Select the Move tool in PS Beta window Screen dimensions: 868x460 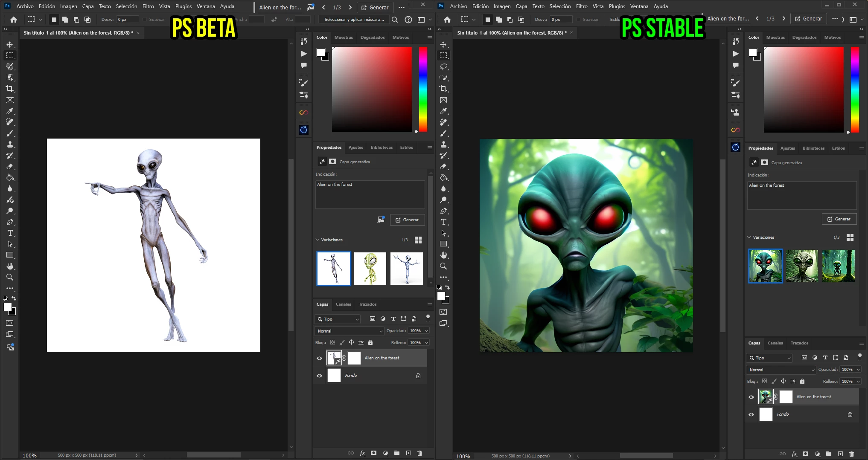[10, 44]
